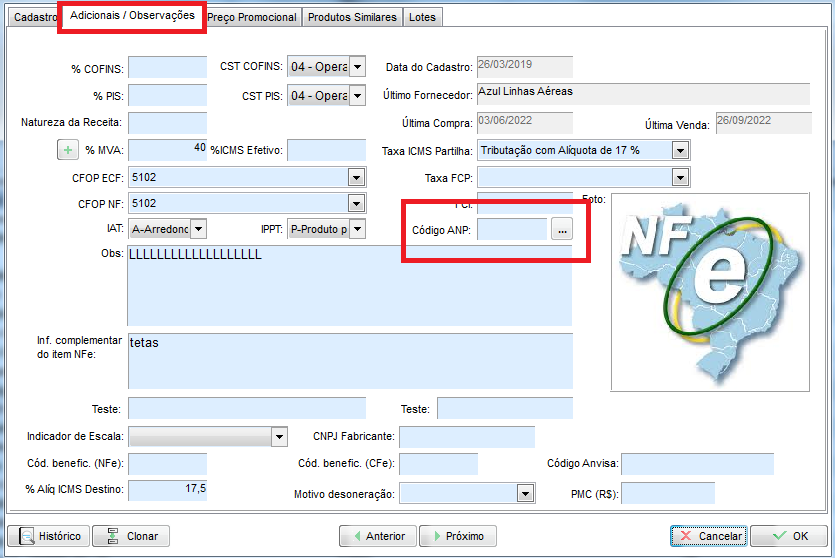Viewport: 835px width, 558px height.
Task: Click Cancelar with the red X
Action: (x=708, y=536)
